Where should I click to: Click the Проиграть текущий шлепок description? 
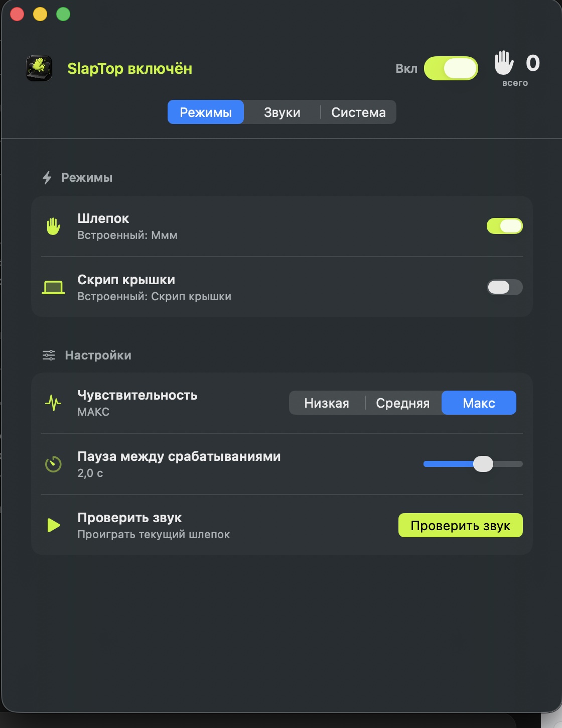(154, 534)
